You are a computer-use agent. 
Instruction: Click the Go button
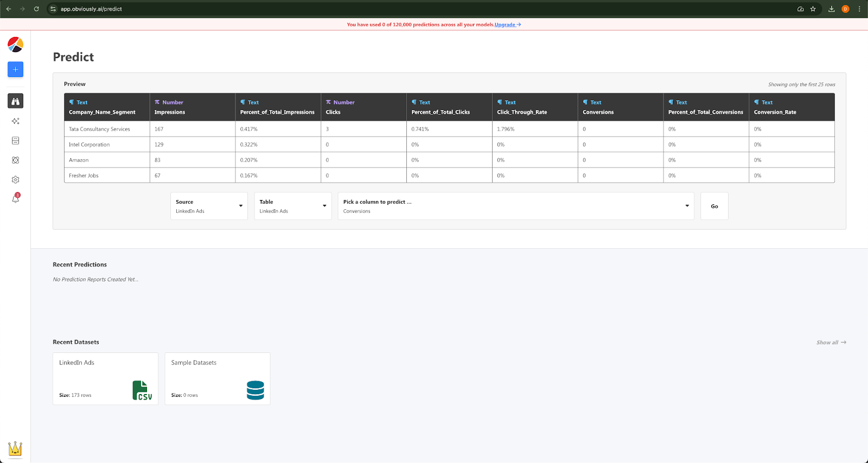click(714, 206)
